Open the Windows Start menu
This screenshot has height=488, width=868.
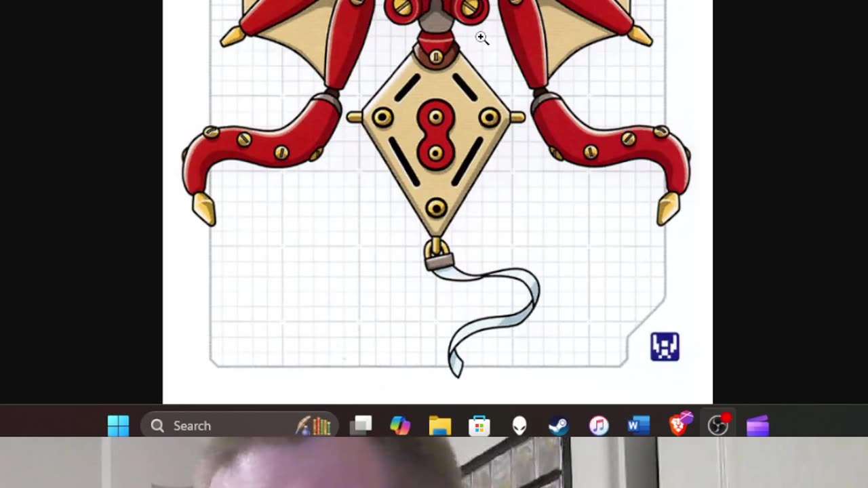click(118, 426)
